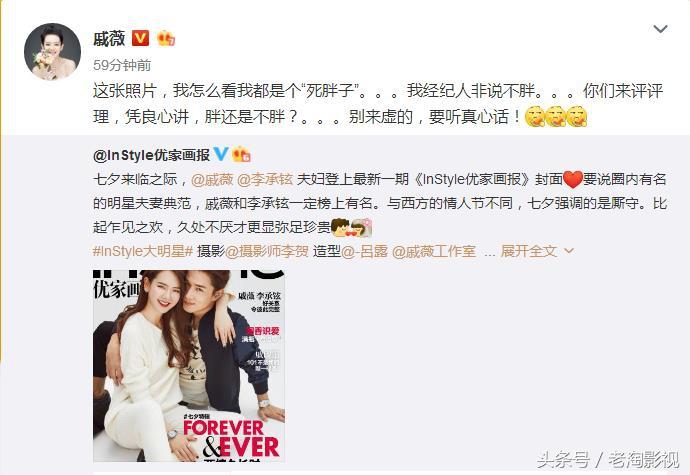Open the post options chevron menu

click(660, 29)
